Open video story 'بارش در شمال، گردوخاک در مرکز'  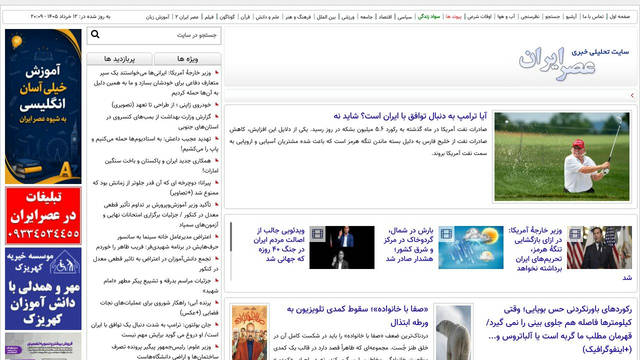408,244
